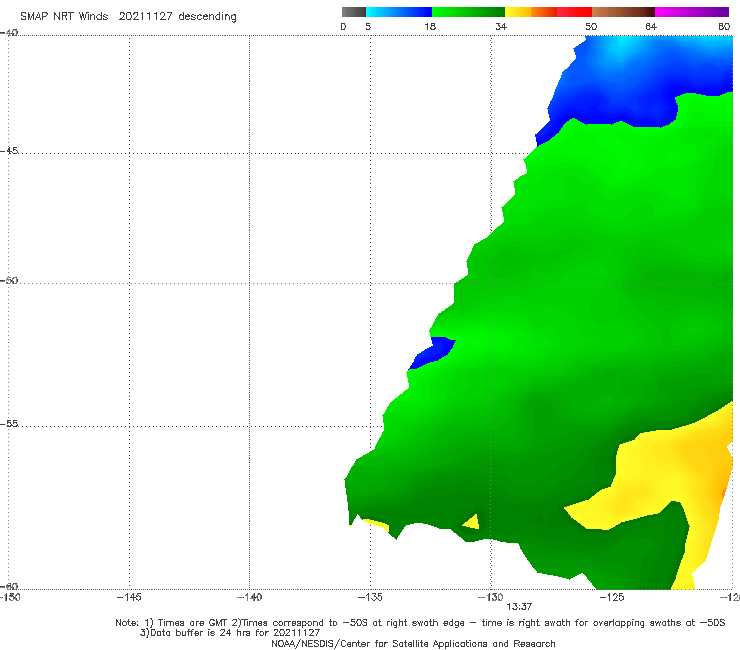Viewport: 740px width, 650px height.
Task: Click the green segment of the color bar
Action: coord(468,12)
